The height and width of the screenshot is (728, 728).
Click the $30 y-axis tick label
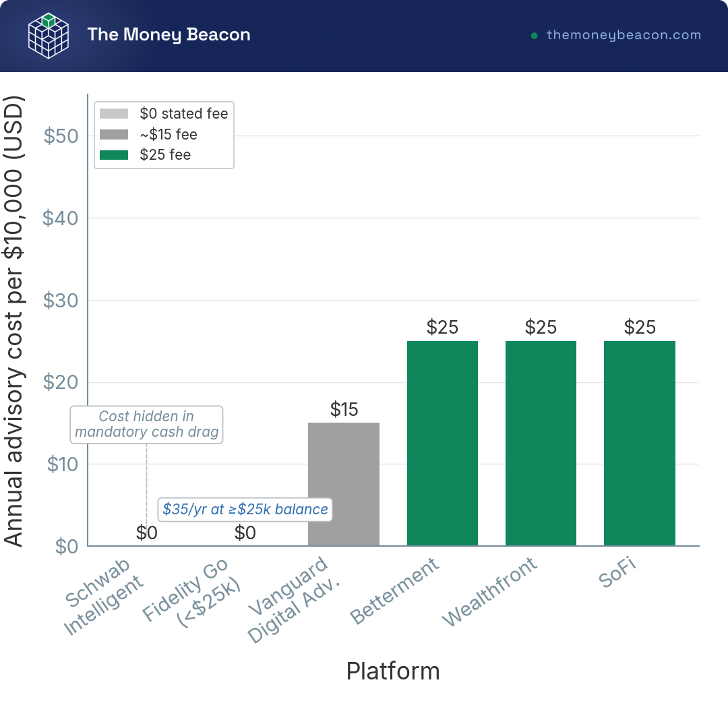[x=61, y=301]
